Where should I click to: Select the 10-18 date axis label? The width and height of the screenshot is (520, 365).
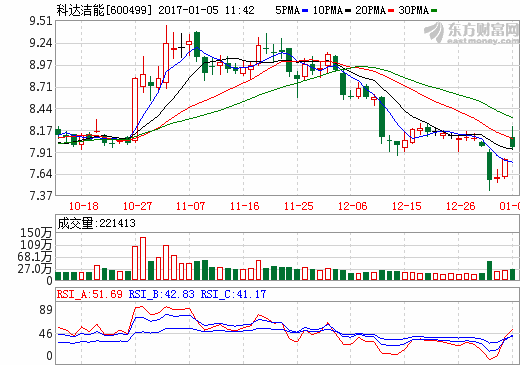pyautogui.click(x=84, y=206)
